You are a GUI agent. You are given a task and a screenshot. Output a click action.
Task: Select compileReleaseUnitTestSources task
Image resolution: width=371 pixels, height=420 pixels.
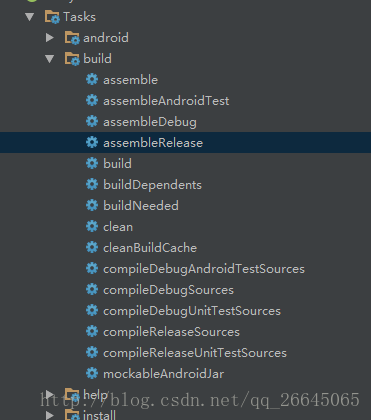195,353
